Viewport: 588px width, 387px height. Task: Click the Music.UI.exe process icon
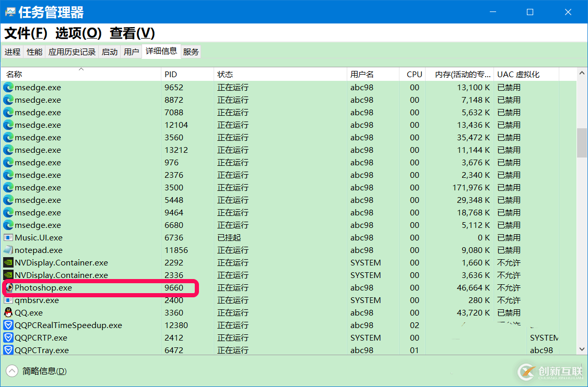[x=8, y=238]
